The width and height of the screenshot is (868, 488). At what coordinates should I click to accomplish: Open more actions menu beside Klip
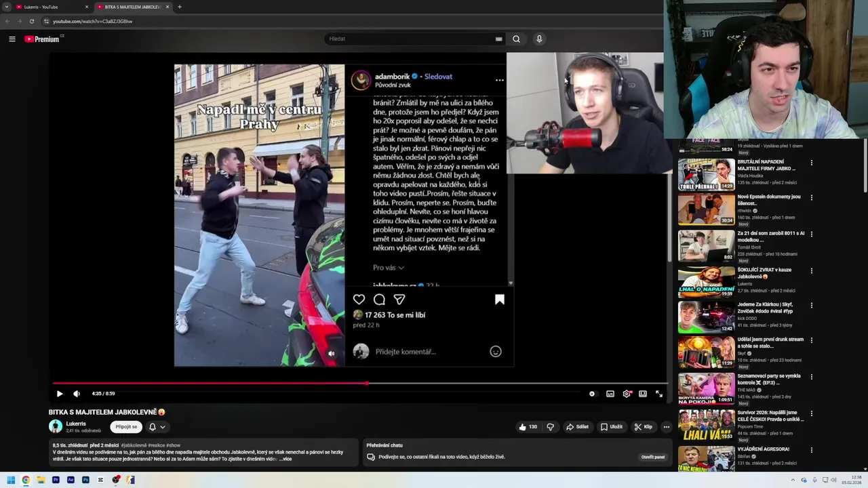click(666, 427)
